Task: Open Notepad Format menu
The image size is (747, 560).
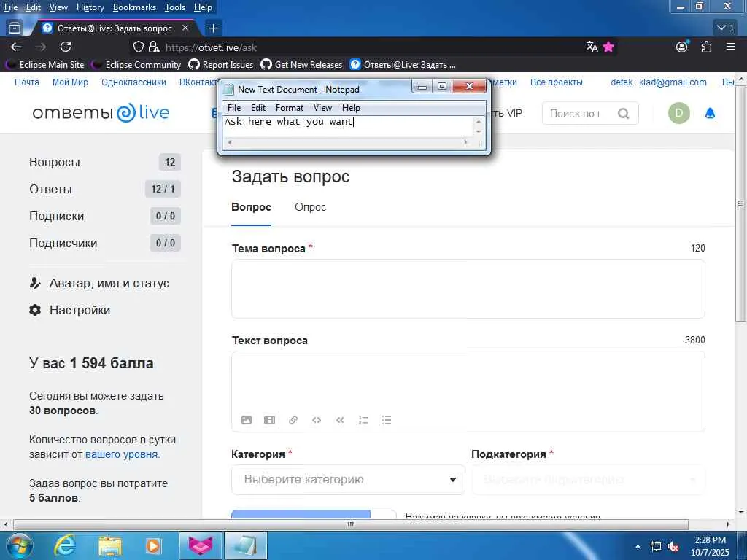Action: [289, 108]
